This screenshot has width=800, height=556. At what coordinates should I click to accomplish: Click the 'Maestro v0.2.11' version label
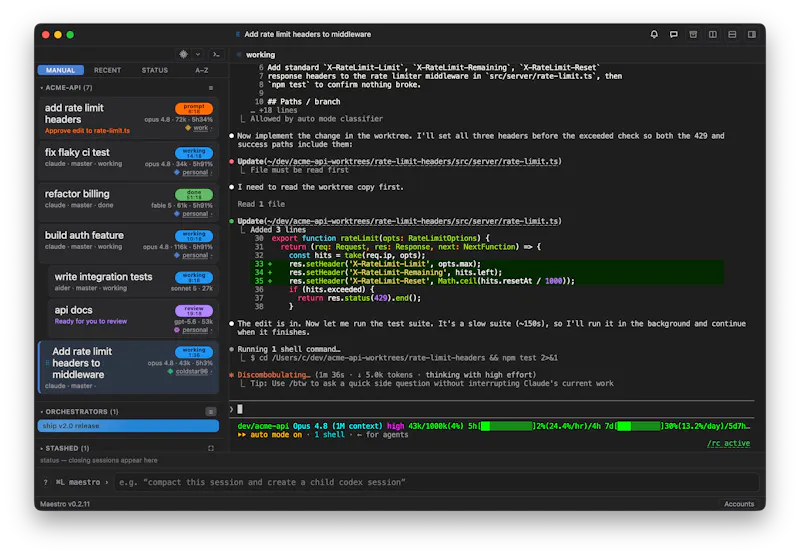pos(65,504)
